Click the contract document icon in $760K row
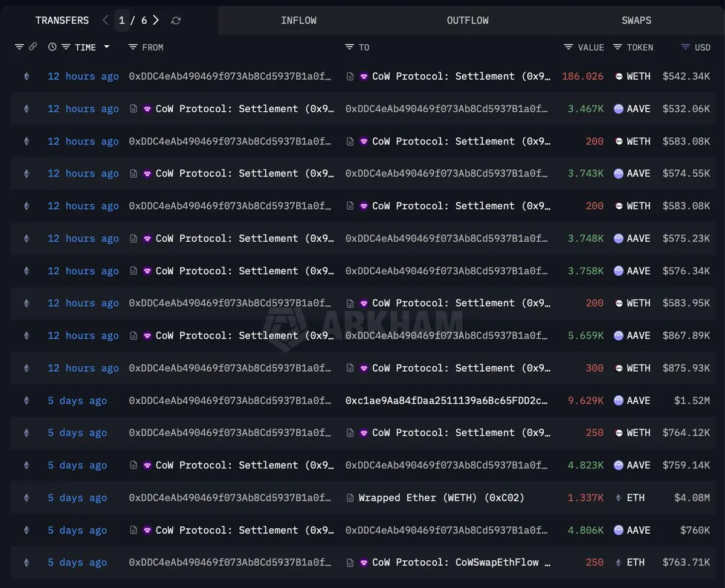Image resolution: width=725 pixels, height=588 pixels. 134,531
